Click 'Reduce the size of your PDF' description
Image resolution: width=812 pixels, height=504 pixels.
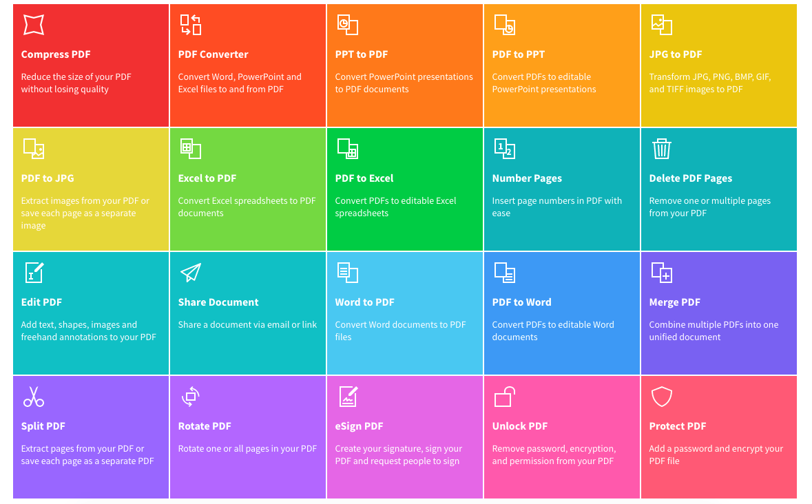point(76,83)
